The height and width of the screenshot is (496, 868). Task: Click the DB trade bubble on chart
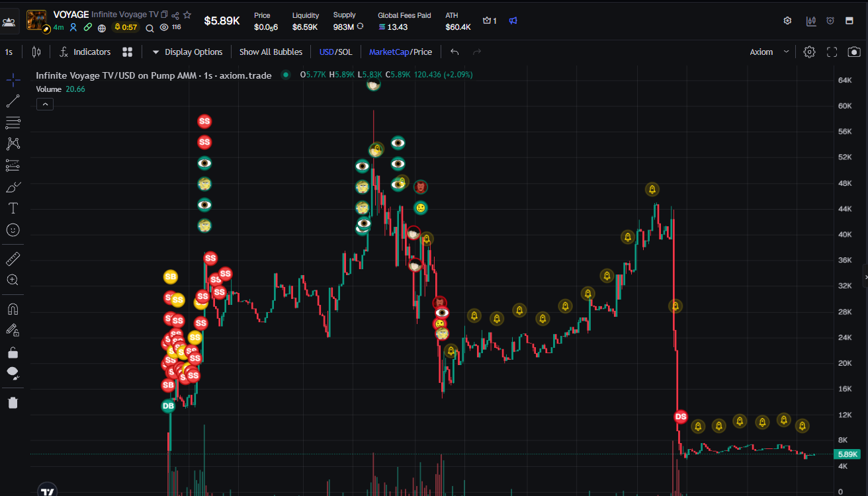[x=169, y=405]
